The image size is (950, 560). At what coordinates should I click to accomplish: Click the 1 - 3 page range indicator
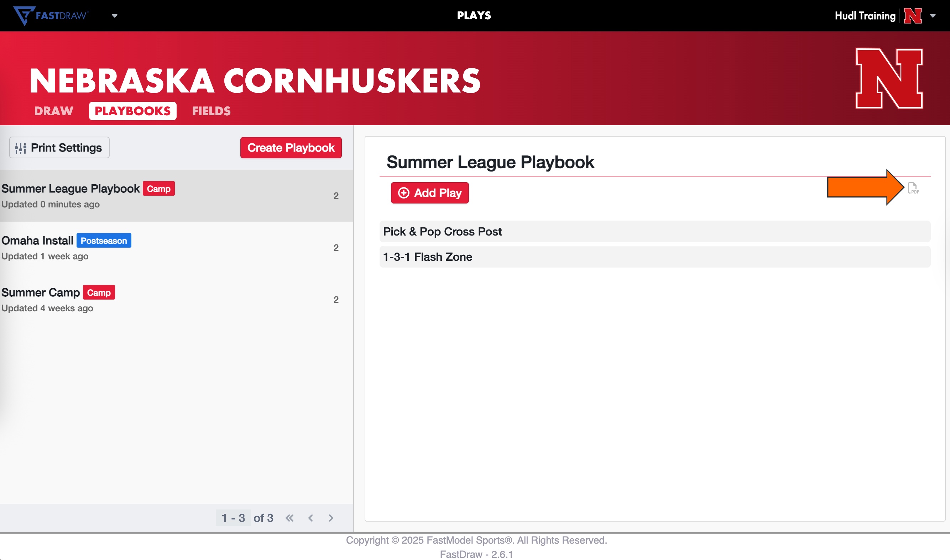[233, 518]
